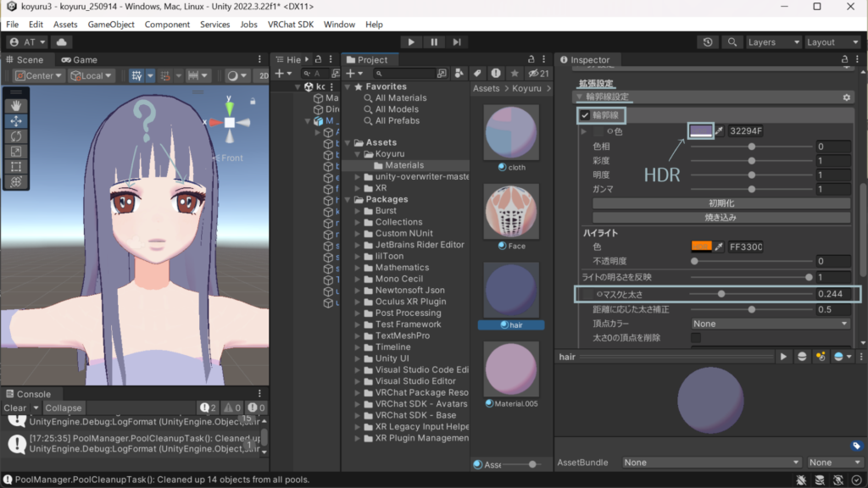Screen dimensions: 868x488
Task: Open the Layers dropdown in the top toolbar
Action: tap(773, 42)
